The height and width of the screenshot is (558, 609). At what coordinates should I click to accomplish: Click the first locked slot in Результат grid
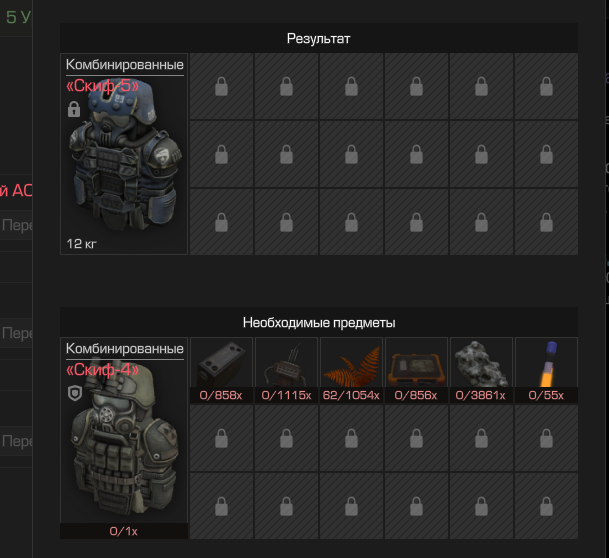pos(221,86)
